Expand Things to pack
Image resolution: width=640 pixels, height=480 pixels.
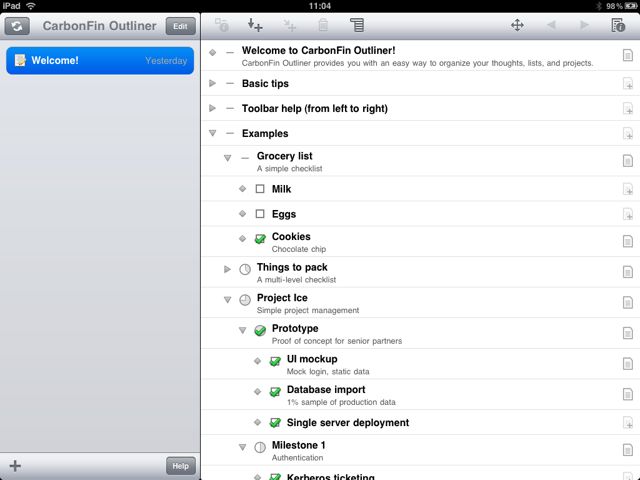click(227, 269)
